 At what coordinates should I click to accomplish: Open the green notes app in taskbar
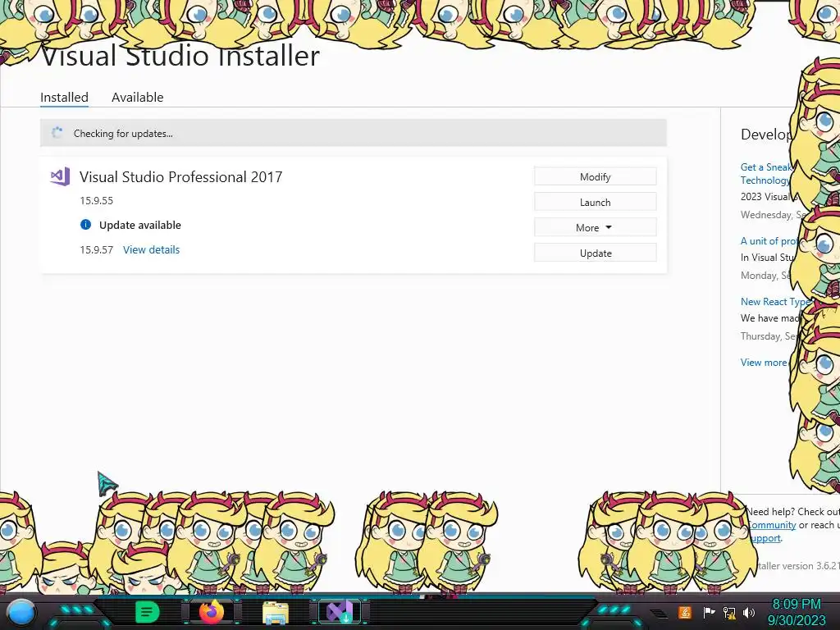point(147,612)
